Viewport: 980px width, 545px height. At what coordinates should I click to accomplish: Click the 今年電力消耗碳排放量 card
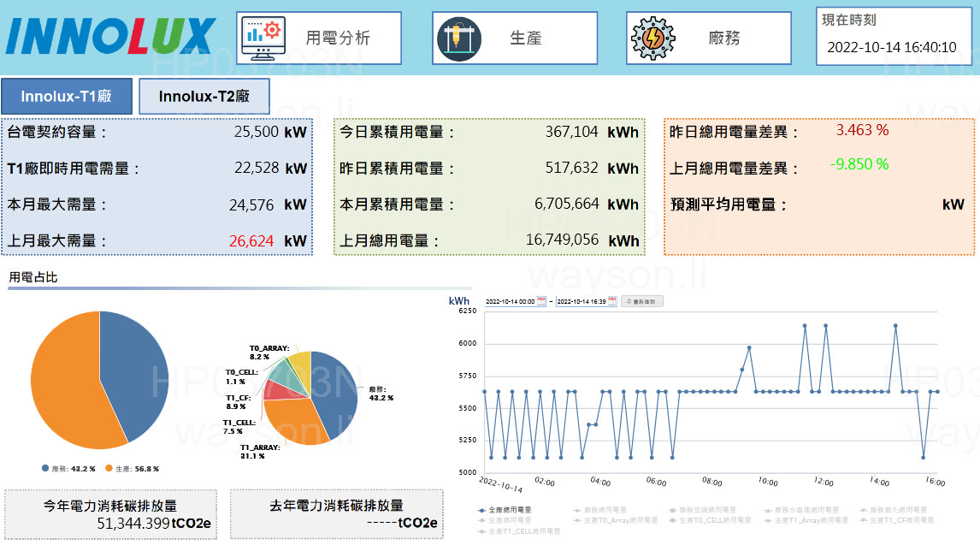pyautogui.click(x=110, y=514)
